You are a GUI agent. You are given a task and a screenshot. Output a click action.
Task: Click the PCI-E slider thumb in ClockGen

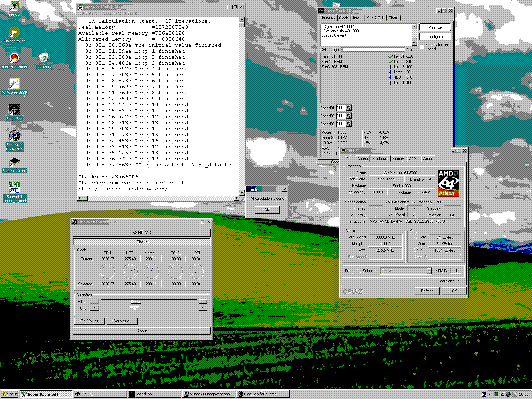[x=134, y=308]
